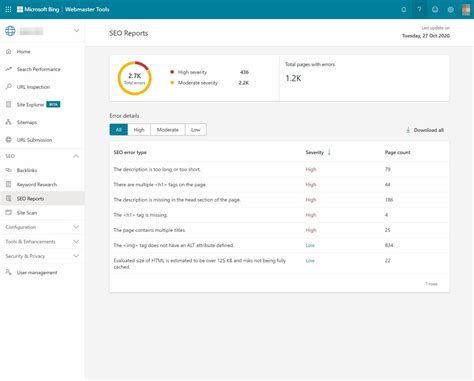
Task: Open the help question mark icon
Action: [x=419, y=9]
